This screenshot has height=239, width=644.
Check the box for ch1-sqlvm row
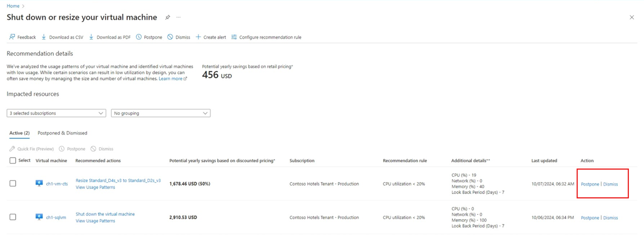[13, 217]
